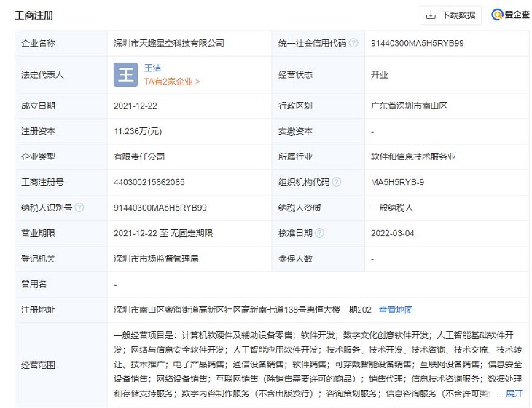Click help icon beside 统一社会信用代码

353,43
